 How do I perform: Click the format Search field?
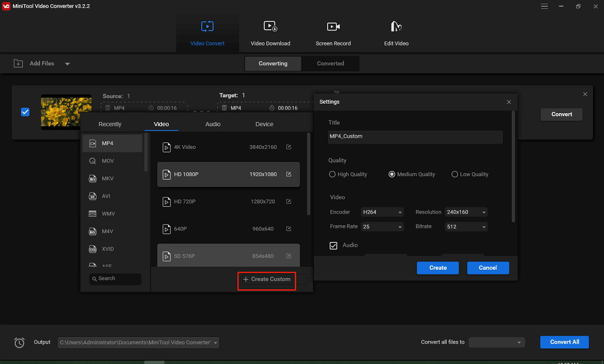(115, 279)
